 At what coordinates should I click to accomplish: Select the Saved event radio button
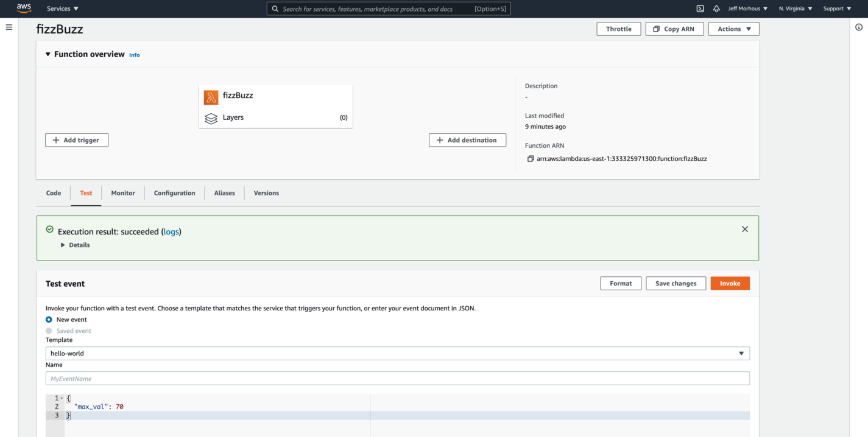[49, 331]
